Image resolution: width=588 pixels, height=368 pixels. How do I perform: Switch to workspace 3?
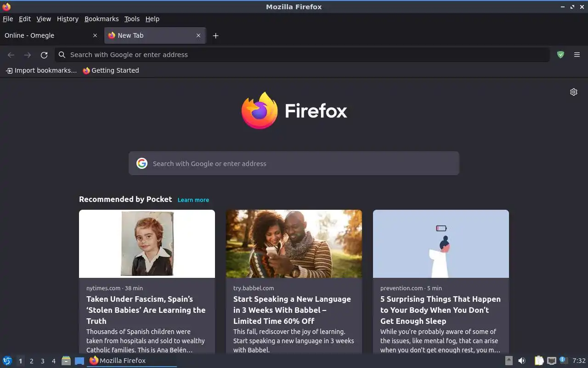click(x=42, y=361)
